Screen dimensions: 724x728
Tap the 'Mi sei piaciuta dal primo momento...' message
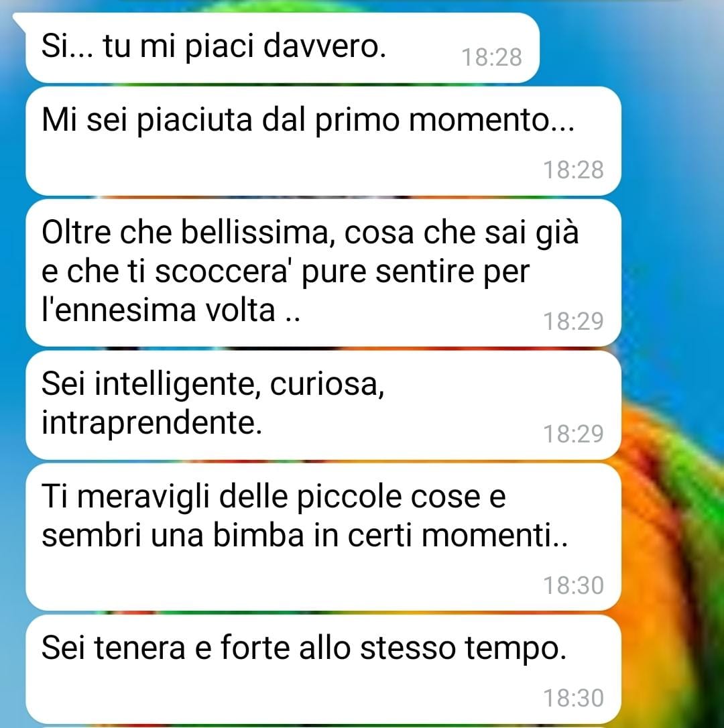coord(323,141)
